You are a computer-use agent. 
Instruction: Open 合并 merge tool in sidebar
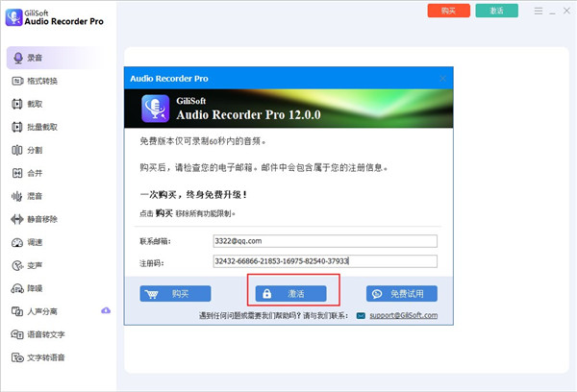pyautogui.click(x=27, y=173)
